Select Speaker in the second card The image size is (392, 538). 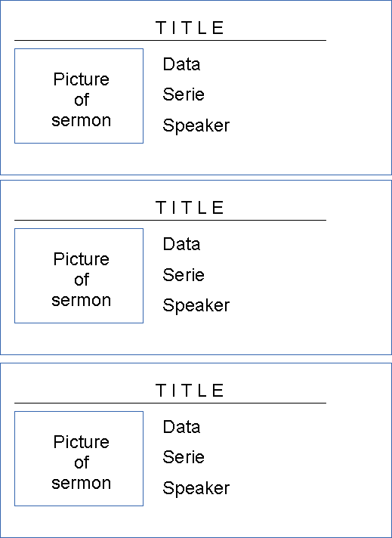click(x=196, y=305)
